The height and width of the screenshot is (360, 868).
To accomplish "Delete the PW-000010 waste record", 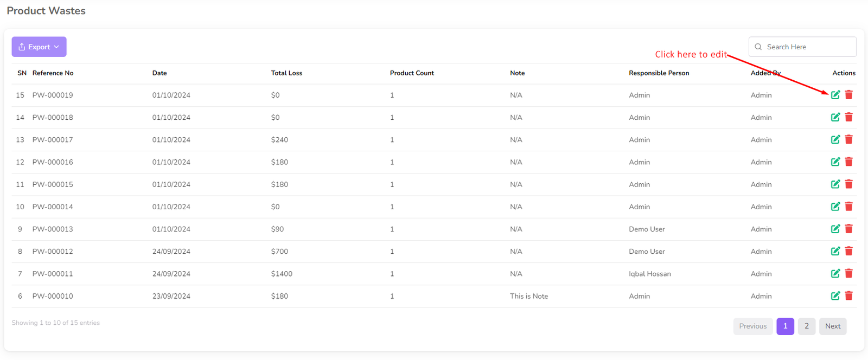I will tap(848, 295).
